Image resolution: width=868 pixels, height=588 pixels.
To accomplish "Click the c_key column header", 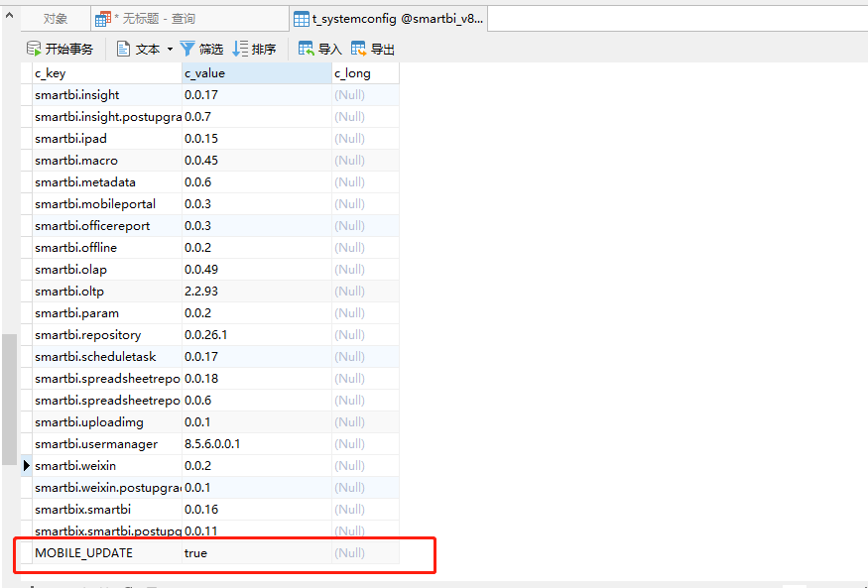I will click(107, 73).
